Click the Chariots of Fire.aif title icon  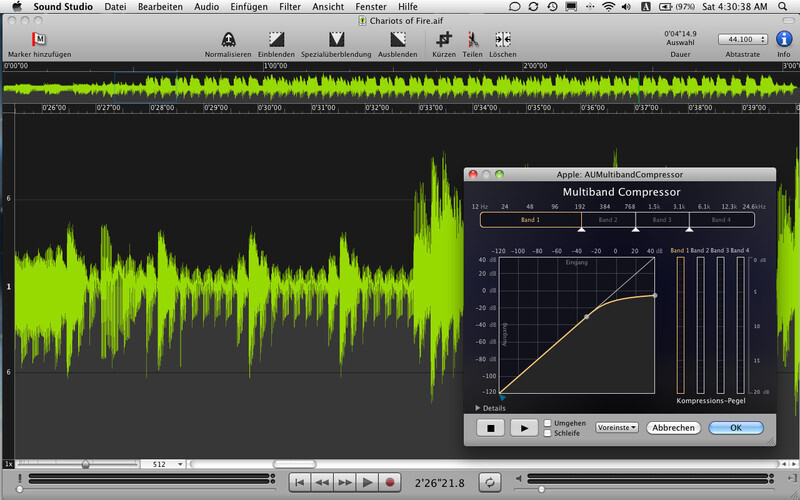(x=362, y=21)
